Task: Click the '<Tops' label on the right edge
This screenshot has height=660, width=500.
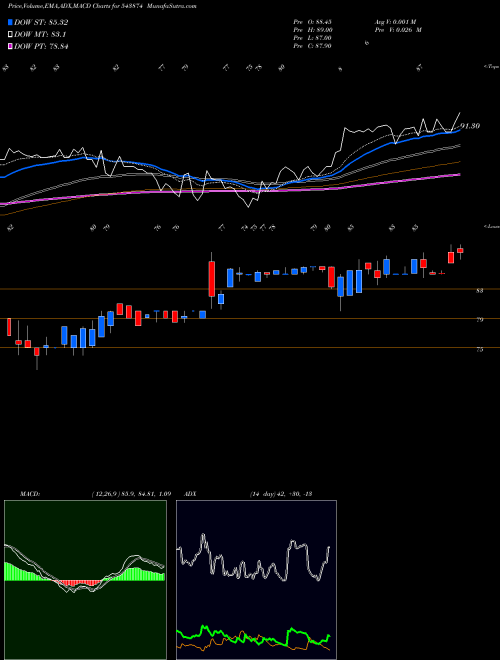Action: pyautogui.click(x=491, y=67)
